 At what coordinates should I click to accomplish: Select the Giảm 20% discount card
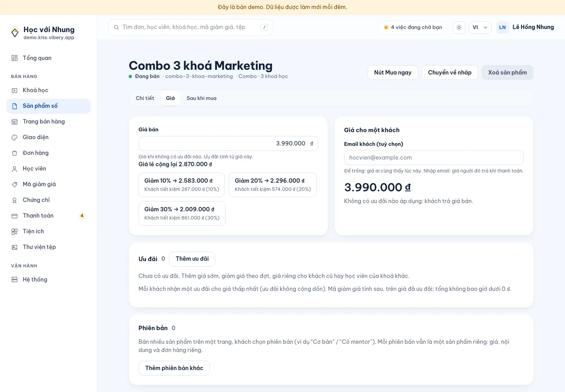click(273, 185)
